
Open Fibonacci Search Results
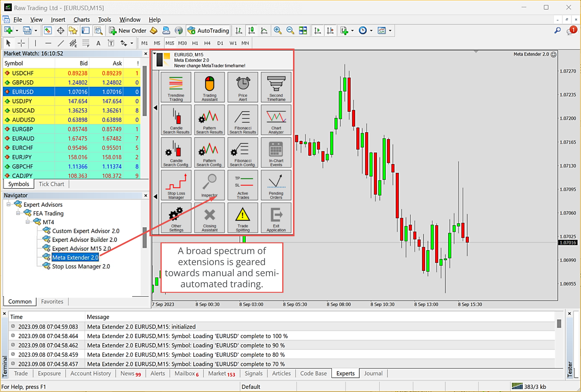pos(243,120)
